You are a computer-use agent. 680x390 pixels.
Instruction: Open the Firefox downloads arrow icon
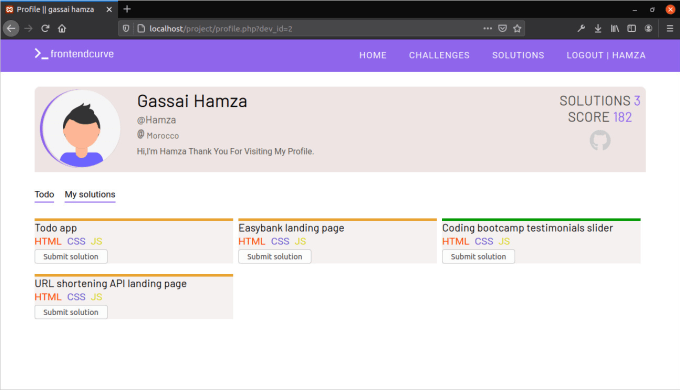(x=598, y=29)
